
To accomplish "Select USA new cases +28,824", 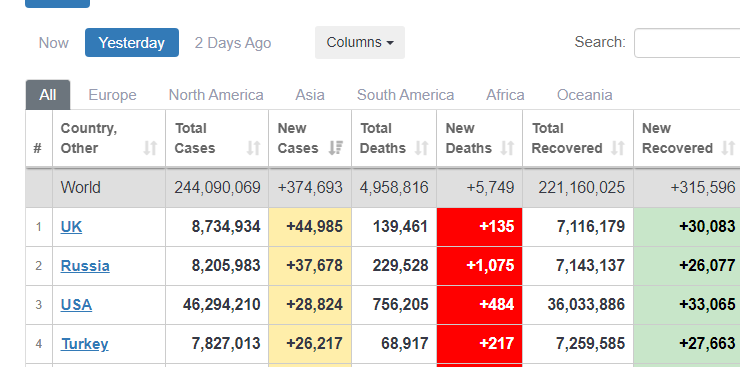I will (314, 305).
